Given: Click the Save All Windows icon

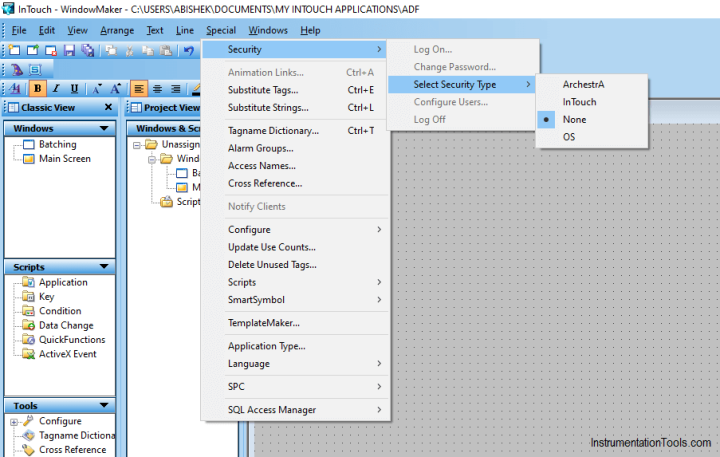Looking at the screenshot, I should tap(88, 50).
